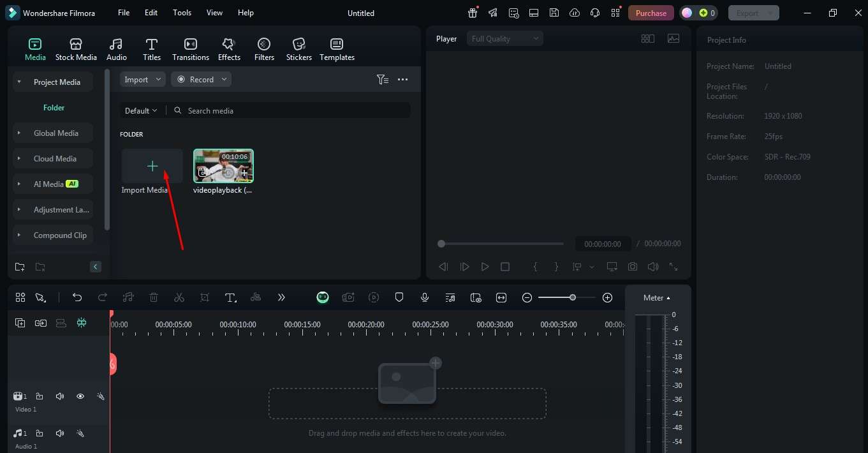
Task: Click the filter sort icon in media panel
Action: pyautogui.click(x=383, y=79)
